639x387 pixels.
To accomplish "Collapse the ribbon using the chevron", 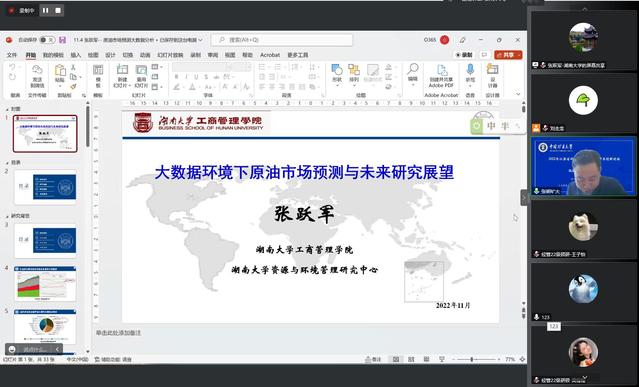I will click(x=518, y=94).
